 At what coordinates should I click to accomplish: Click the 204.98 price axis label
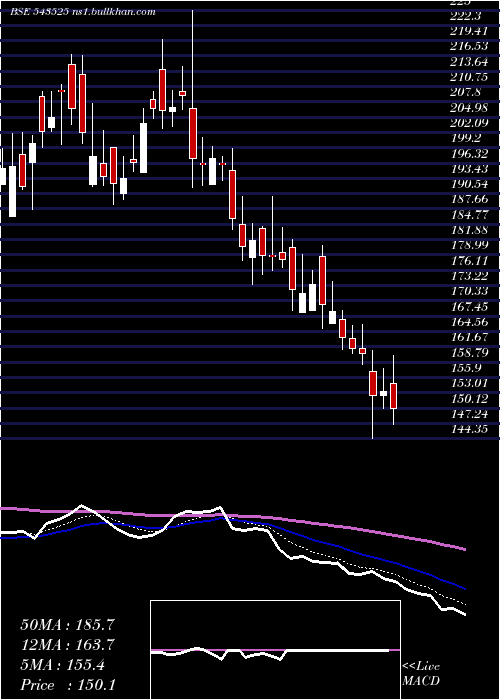(x=468, y=107)
